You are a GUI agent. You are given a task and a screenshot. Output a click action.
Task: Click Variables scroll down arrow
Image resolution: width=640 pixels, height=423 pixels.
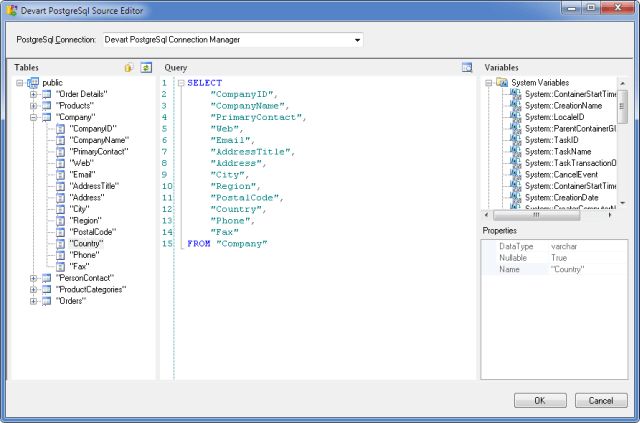point(622,203)
